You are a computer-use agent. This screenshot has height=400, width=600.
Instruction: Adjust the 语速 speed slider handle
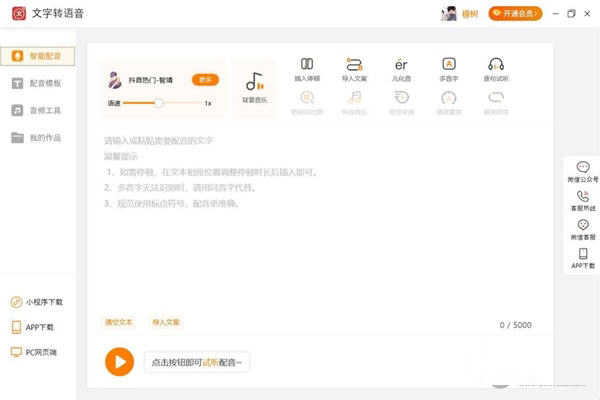(x=158, y=103)
